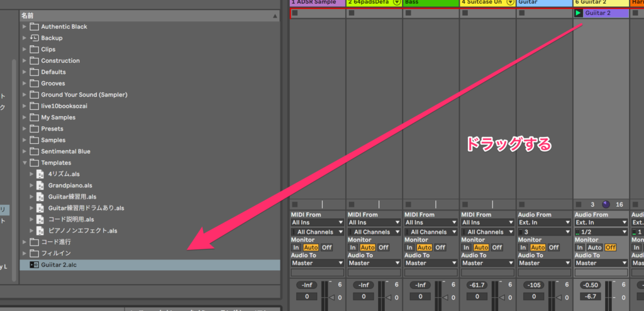Click the 4リズム.als set file icon
644x311 pixels.
click(x=40, y=175)
